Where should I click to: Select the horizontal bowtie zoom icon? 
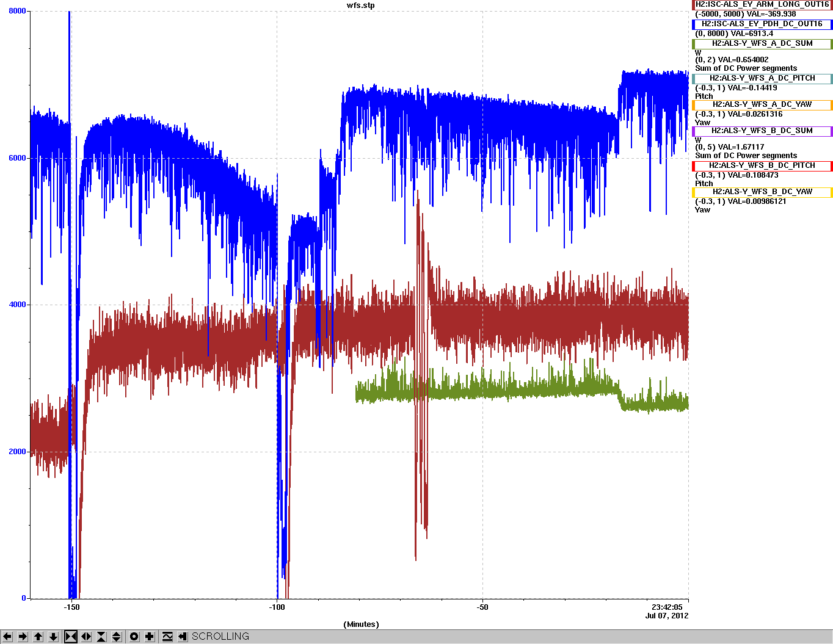(x=71, y=637)
